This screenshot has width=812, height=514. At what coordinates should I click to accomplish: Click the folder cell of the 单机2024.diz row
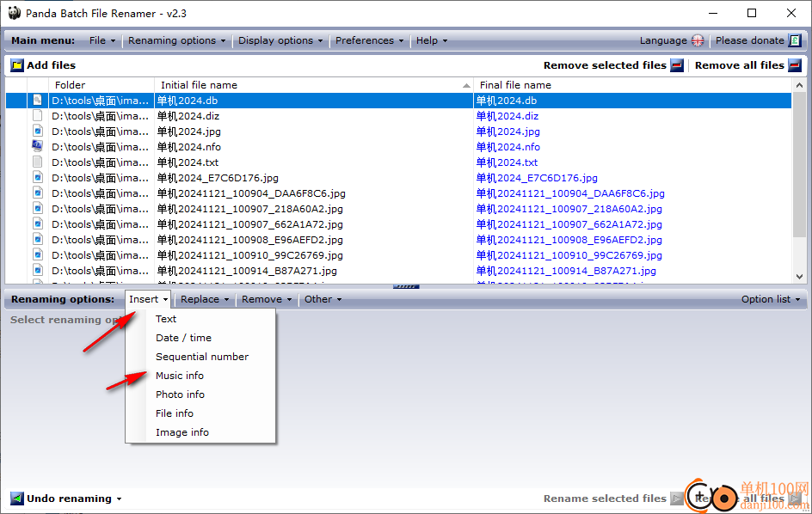pos(101,116)
